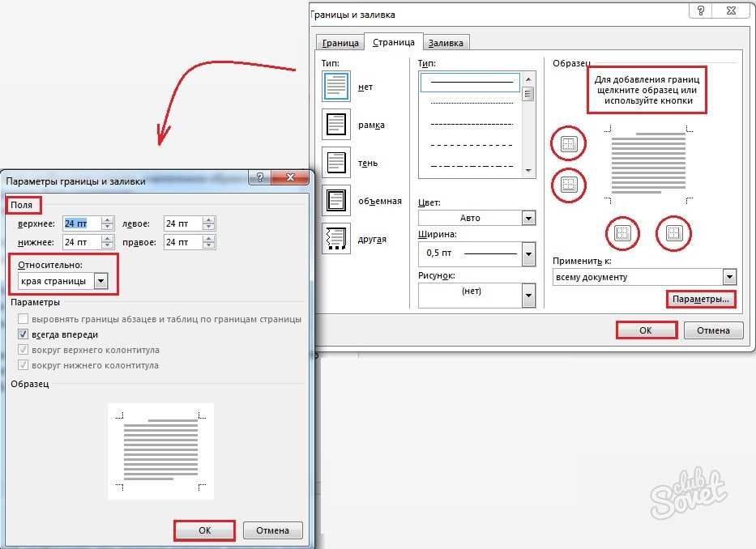Pick the 'тень' shadow border icon

pyautogui.click(x=336, y=163)
